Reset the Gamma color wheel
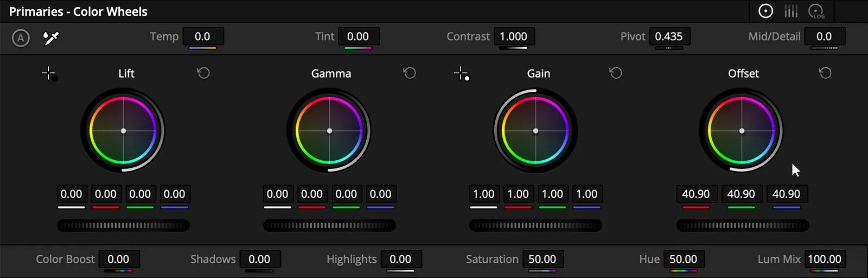 coord(410,73)
